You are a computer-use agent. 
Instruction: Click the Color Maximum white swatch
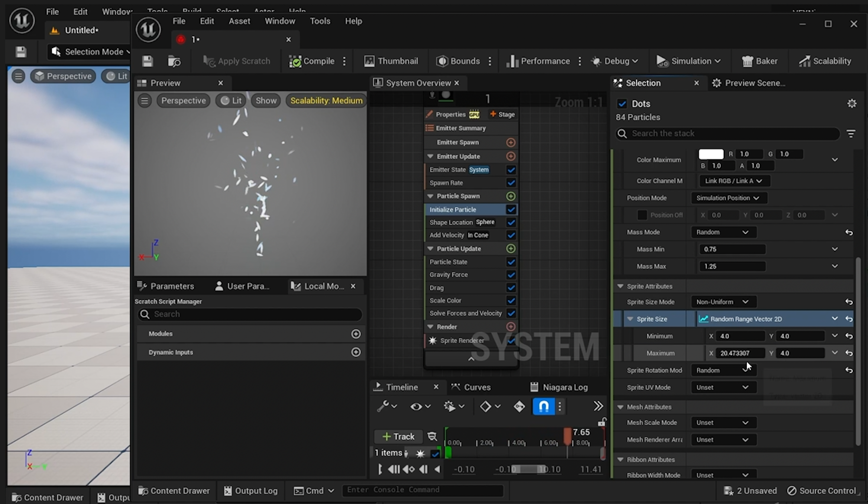[x=711, y=154]
